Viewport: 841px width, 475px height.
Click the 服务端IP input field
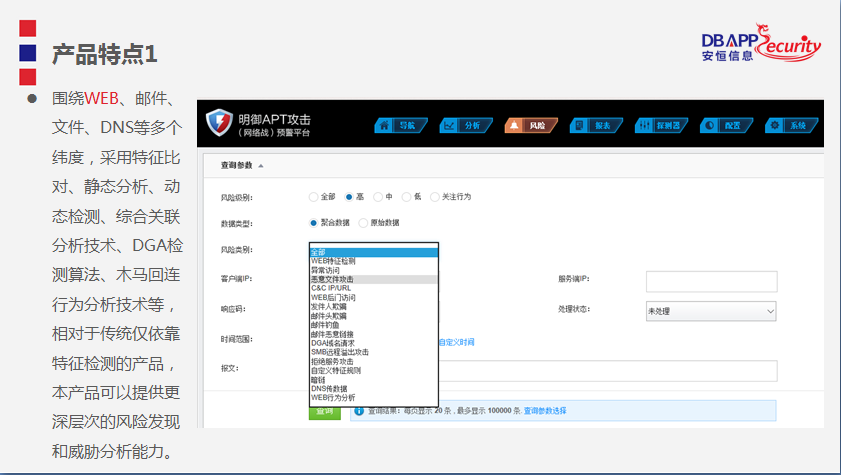[711, 281]
